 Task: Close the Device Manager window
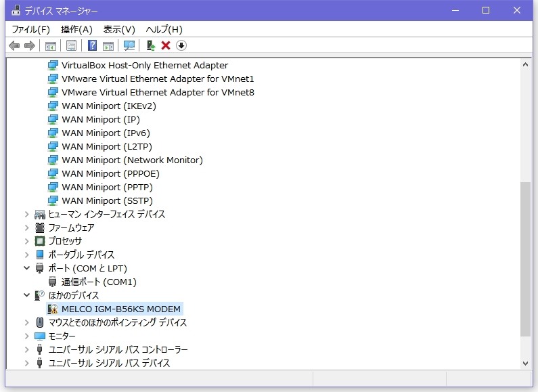coord(517,11)
